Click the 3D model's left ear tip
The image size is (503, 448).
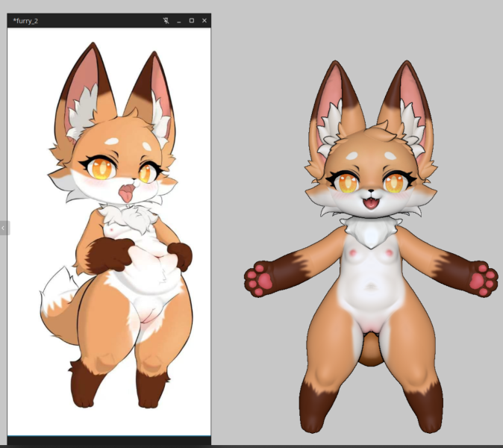[x=336, y=64]
